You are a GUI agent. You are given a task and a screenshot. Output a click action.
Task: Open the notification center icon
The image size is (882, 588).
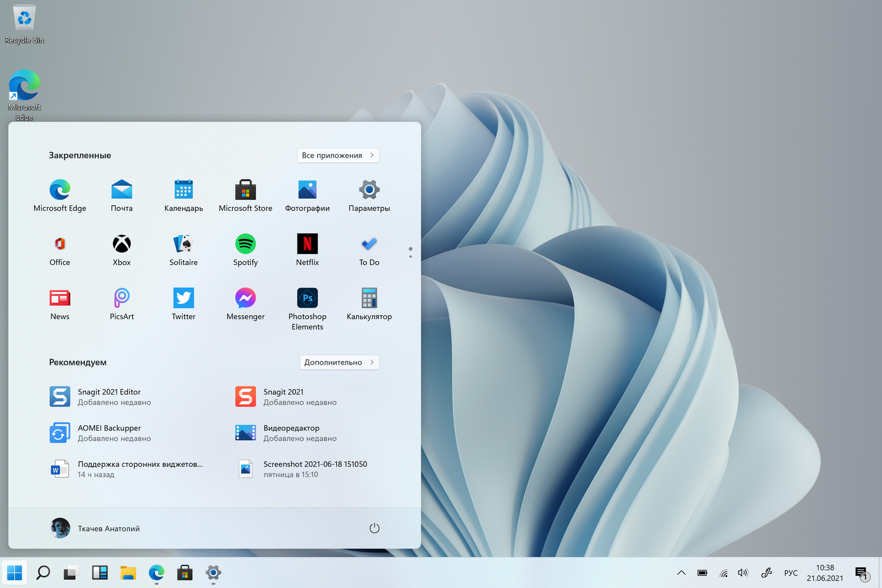click(862, 573)
